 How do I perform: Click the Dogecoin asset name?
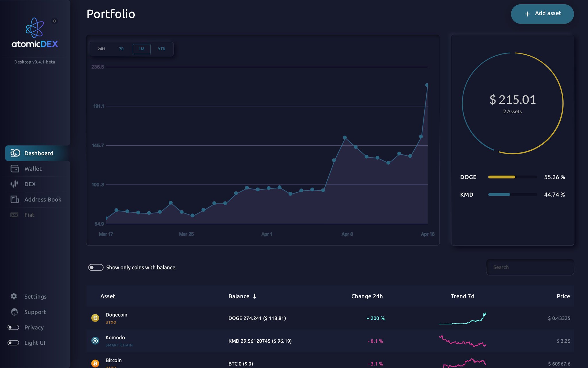click(116, 315)
